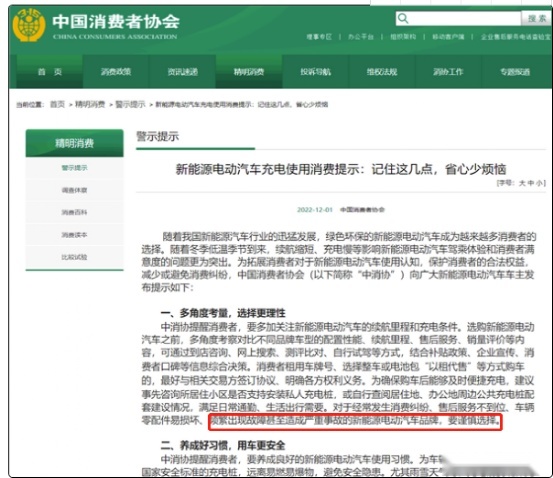Click heading 一、多角度考量，选择更理性
This screenshot has height=478, width=553.
[x=223, y=313]
